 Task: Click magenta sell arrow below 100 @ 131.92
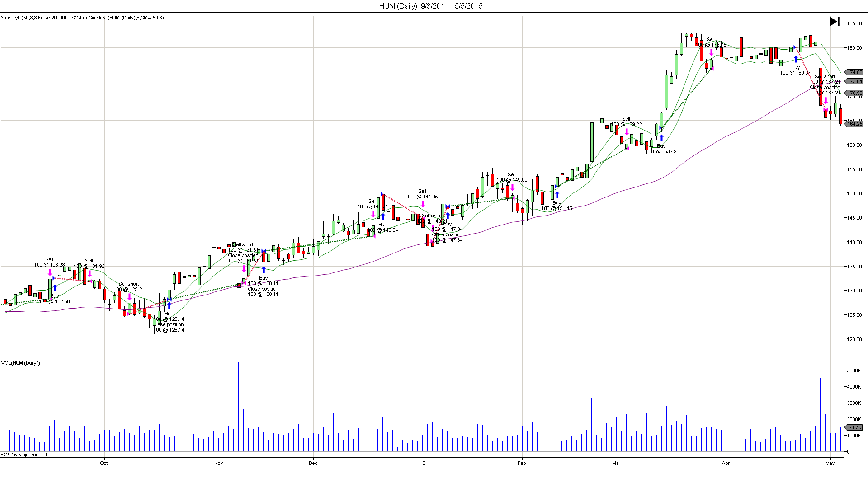(x=90, y=274)
